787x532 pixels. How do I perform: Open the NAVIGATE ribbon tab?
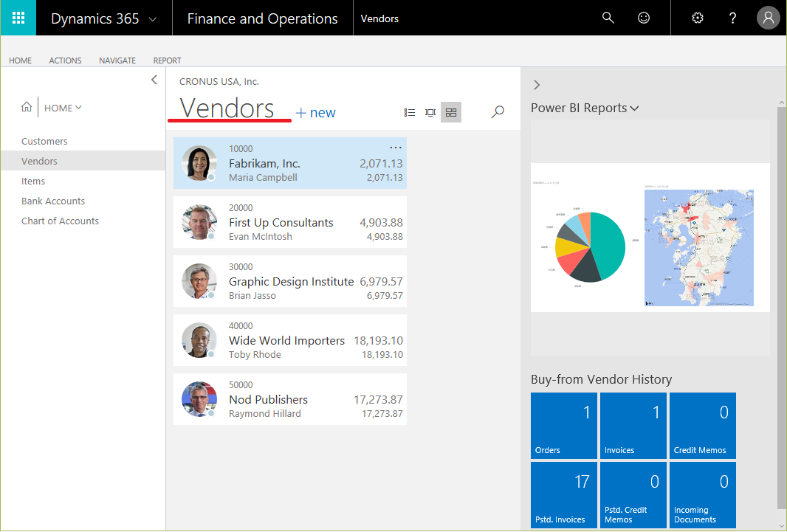tap(117, 61)
